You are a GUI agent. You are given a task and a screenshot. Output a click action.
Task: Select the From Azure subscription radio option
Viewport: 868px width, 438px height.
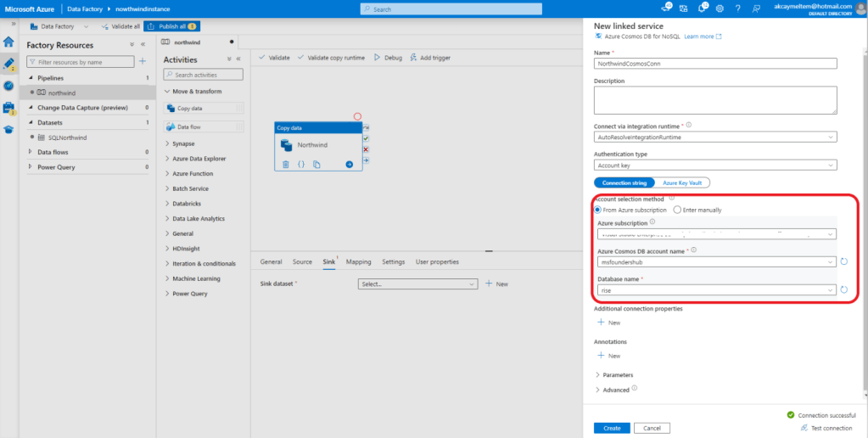click(x=598, y=210)
